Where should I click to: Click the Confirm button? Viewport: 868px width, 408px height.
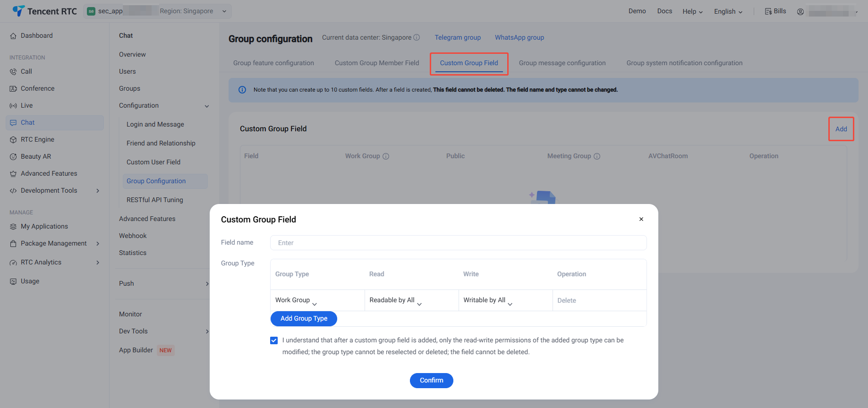point(431,381)
